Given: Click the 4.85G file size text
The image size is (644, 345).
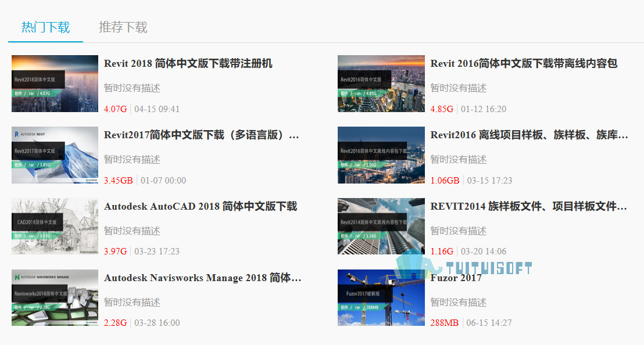Looking at the screenshot, I should [x=442, y=109].
